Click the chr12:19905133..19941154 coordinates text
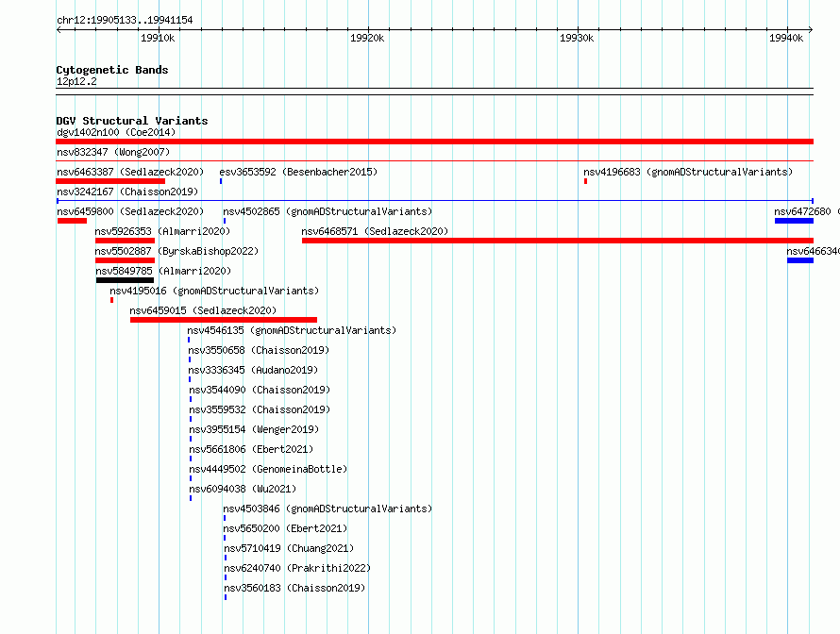 coord(125,21)
